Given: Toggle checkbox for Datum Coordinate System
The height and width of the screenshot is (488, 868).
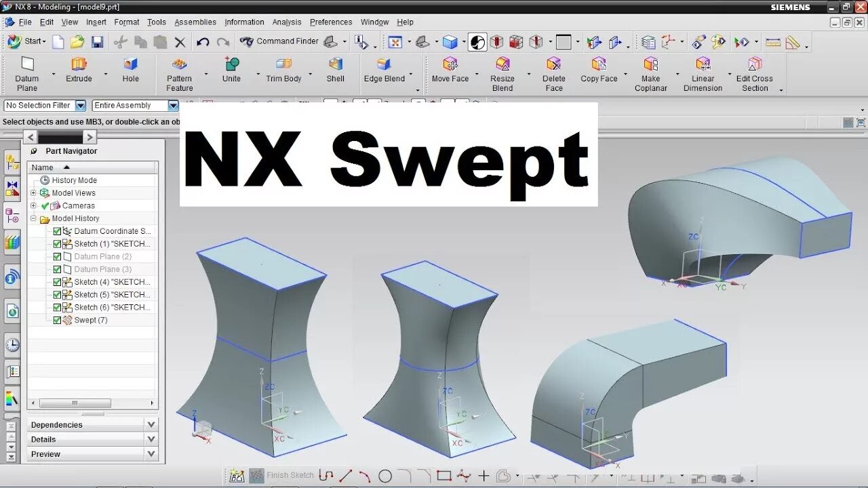Looking at the screenshot, I should point(57,231).
